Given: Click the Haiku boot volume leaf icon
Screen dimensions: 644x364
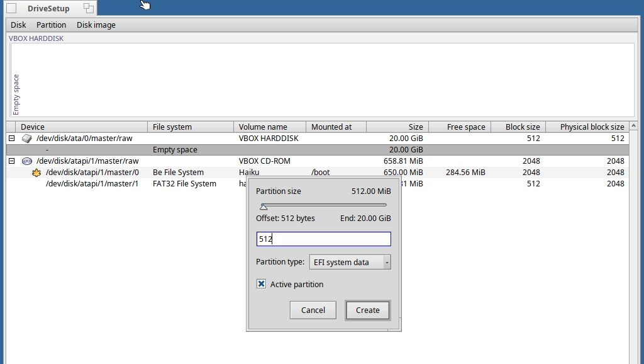Looking at the screenshot, I should point(36,173).
